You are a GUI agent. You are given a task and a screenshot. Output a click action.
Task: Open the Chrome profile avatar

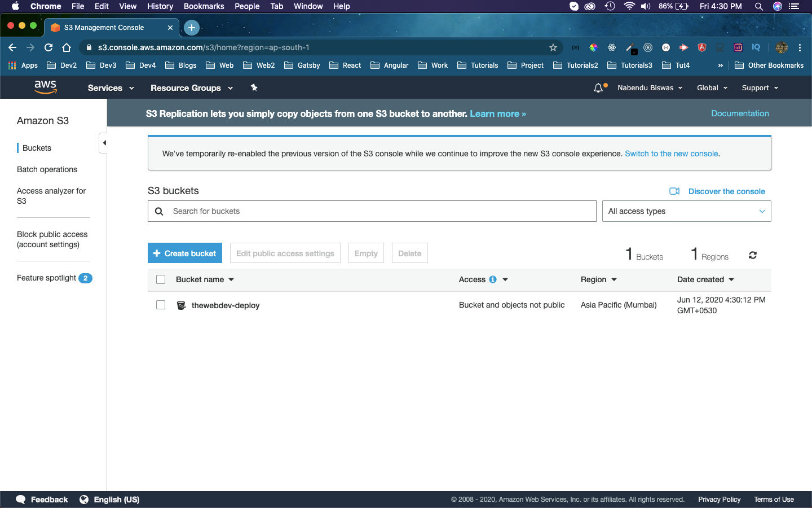tap(782, 47)
